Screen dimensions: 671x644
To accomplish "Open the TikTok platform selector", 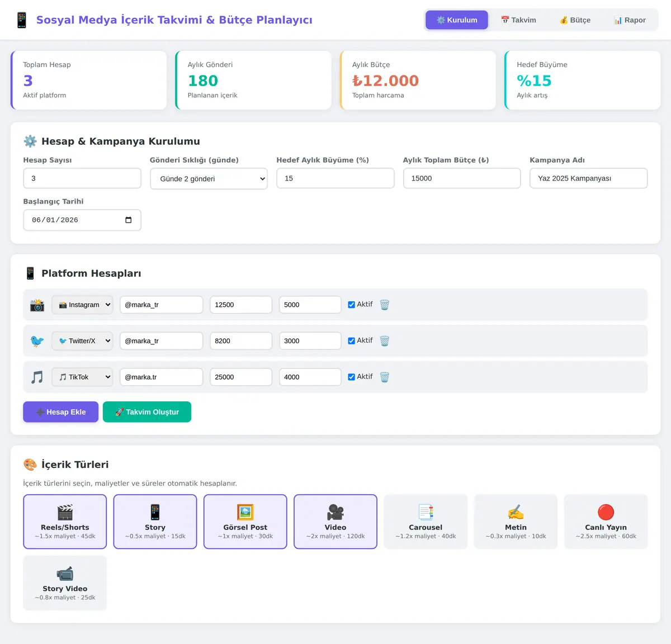I will [x=82, y=377].
